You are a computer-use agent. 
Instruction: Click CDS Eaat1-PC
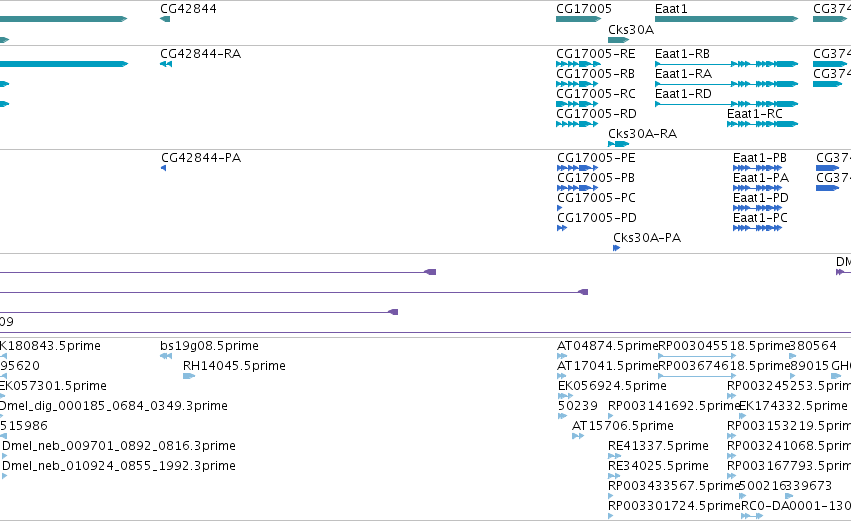pos(760,218)
